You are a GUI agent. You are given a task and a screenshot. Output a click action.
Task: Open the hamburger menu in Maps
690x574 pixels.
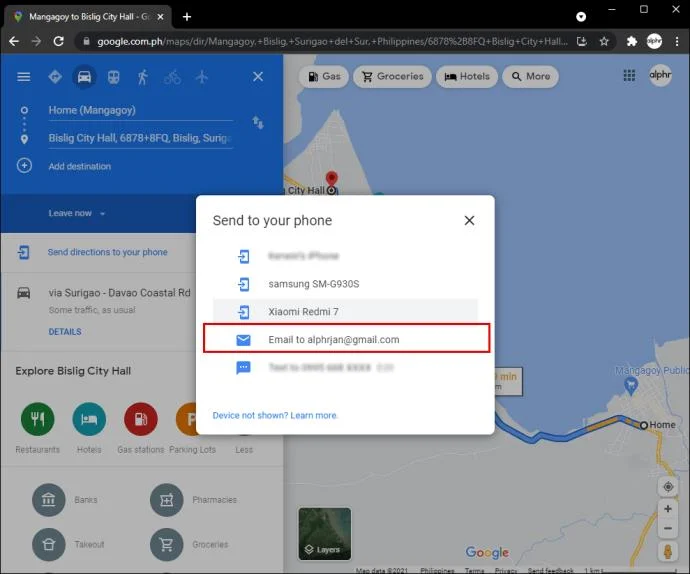click(x=24, y=77)
